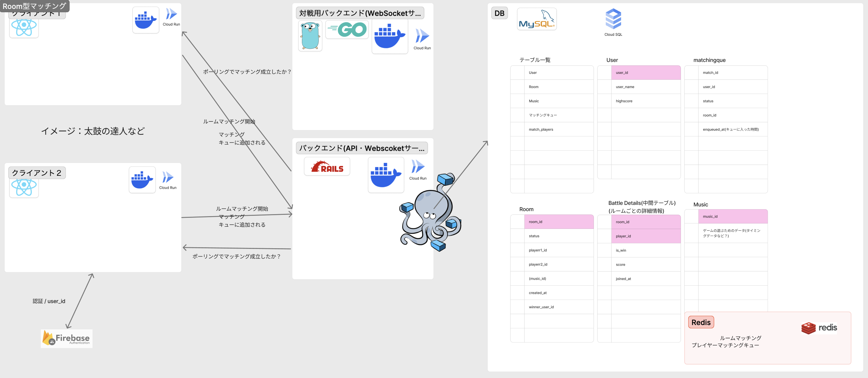The height and width of the screenshot is (378, 868).
Task: Click Cloud Run icon in API backend box
Action: coord(417,170)
